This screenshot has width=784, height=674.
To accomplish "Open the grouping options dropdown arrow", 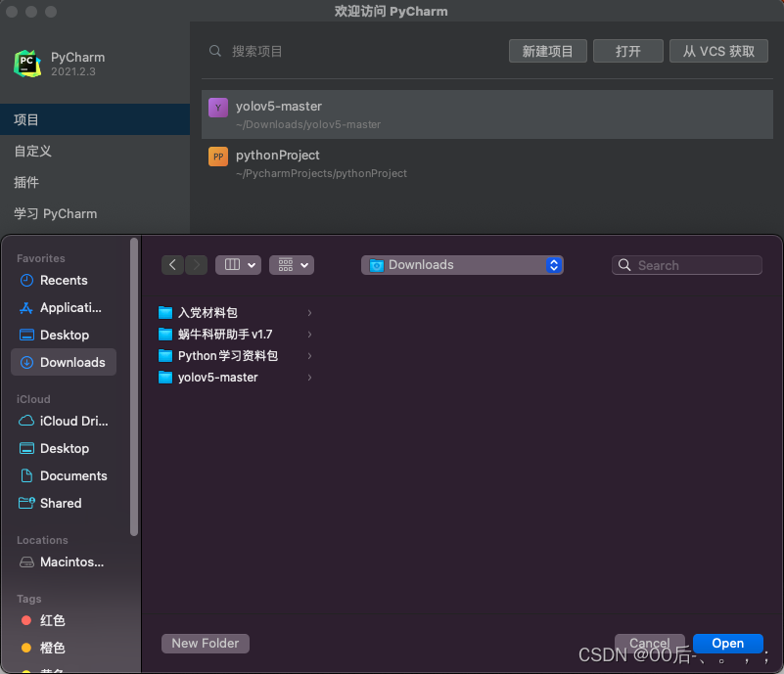I will point(304,265).
